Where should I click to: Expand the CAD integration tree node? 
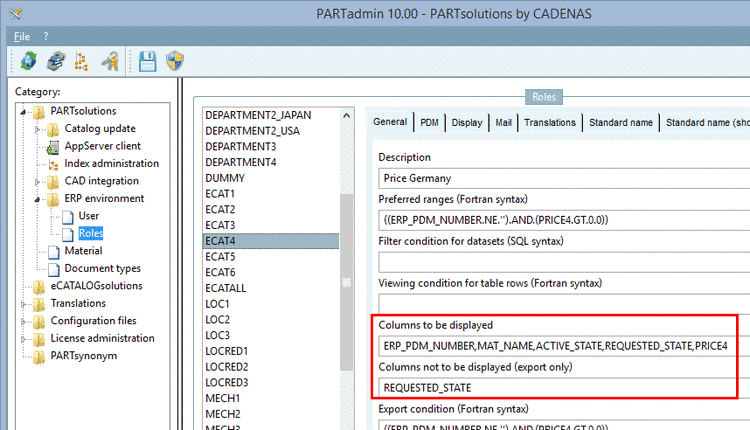click(37, 182)
